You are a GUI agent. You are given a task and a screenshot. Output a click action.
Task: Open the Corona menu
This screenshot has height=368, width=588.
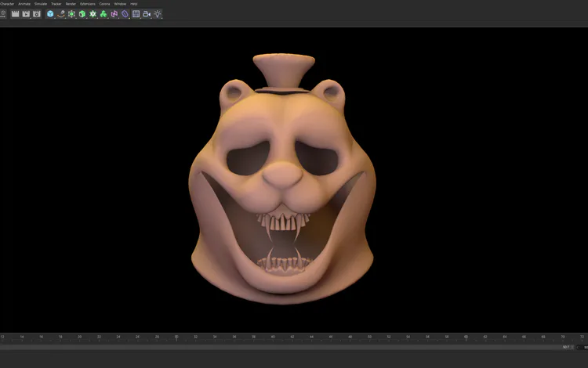tap(104, 4)
